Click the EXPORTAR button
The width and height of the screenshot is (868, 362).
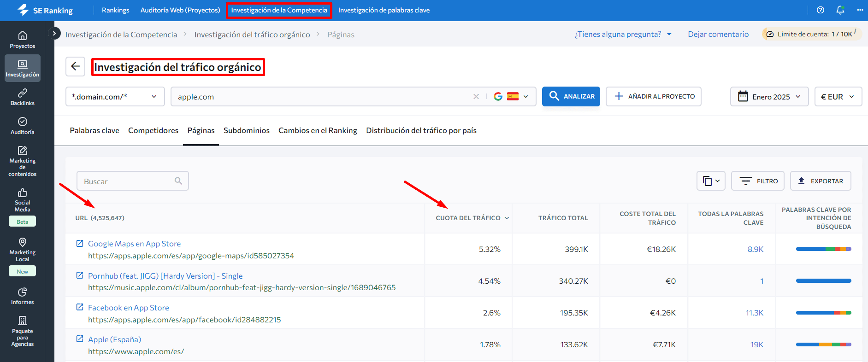click(x=821, y=181)
